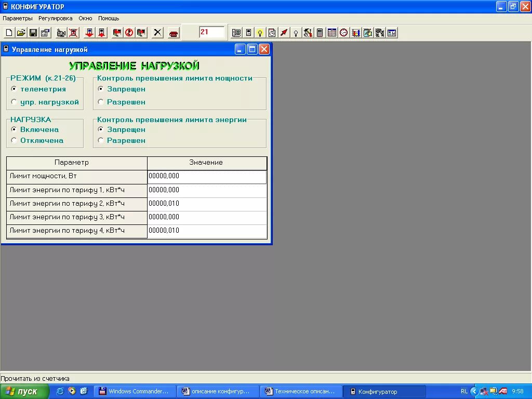Click the blue window layout toolbar icon
This screenshot has width=532, height=399.
(392, 33)
